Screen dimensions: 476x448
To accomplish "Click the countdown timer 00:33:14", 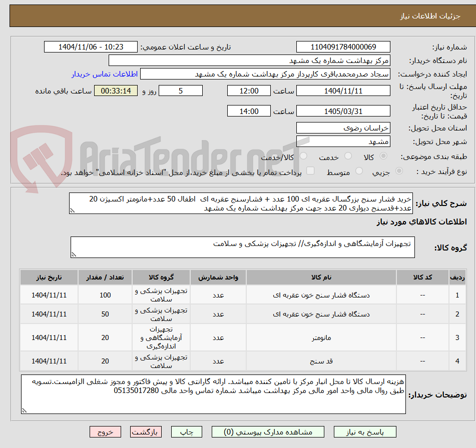I will coord(116,90).
